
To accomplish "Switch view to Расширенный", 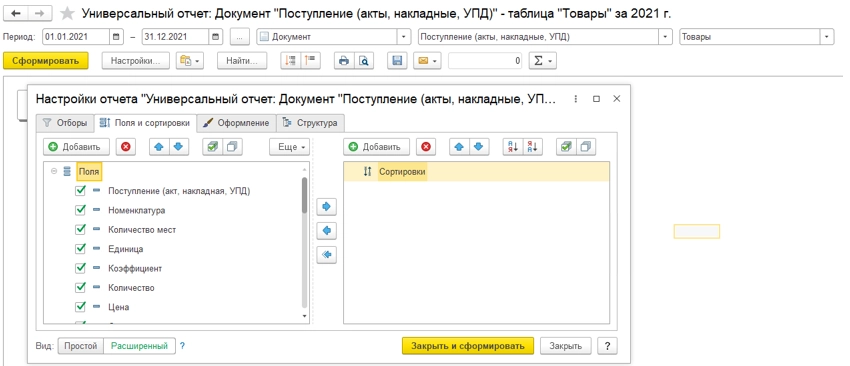I will (x=139, y=346).
